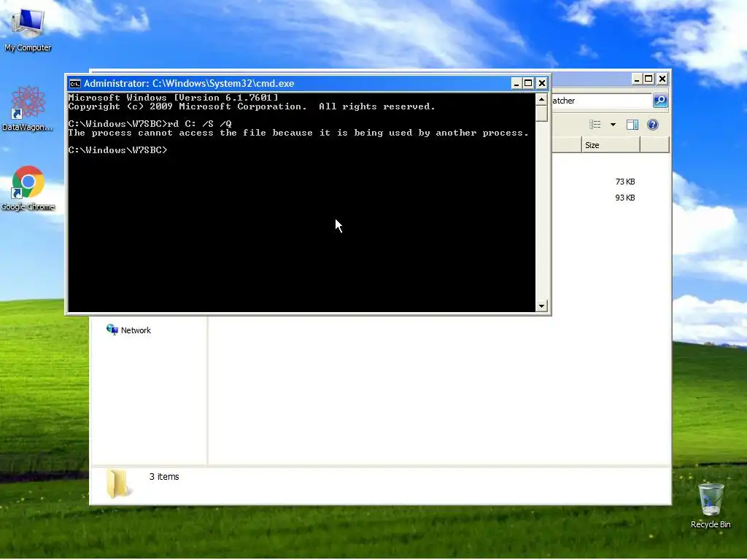Maximize the cmd.exe window
This screenshot has width=747, height=560.
(528, 83)
